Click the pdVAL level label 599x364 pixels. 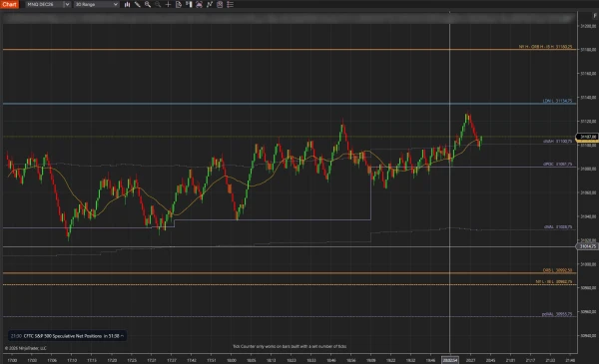[x=557, y=314]
